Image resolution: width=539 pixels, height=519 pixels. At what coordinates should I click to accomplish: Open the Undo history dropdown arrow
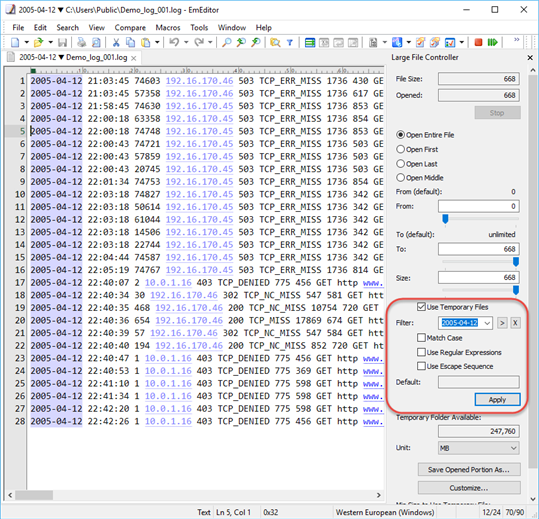(x=186, y=43)
